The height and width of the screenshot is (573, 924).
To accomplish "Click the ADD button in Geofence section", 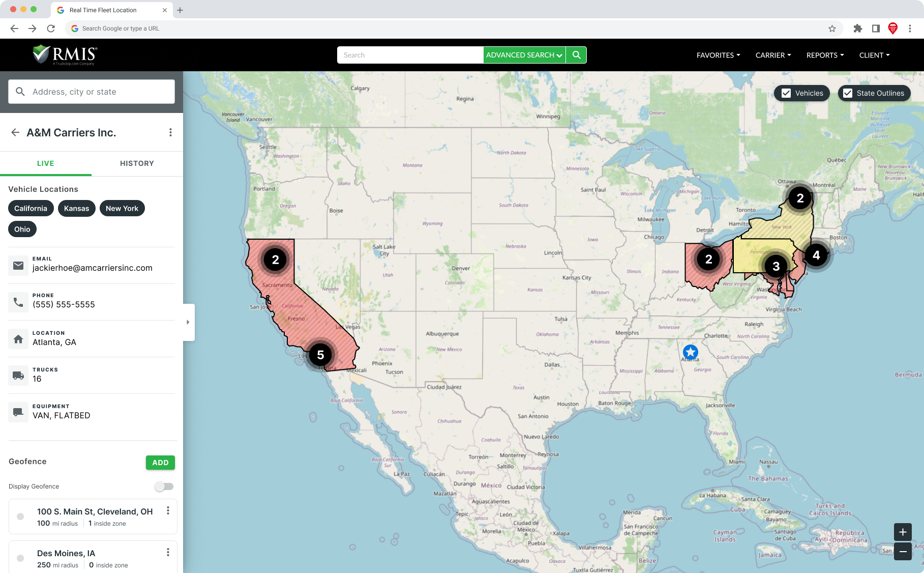I will [160, 462].
